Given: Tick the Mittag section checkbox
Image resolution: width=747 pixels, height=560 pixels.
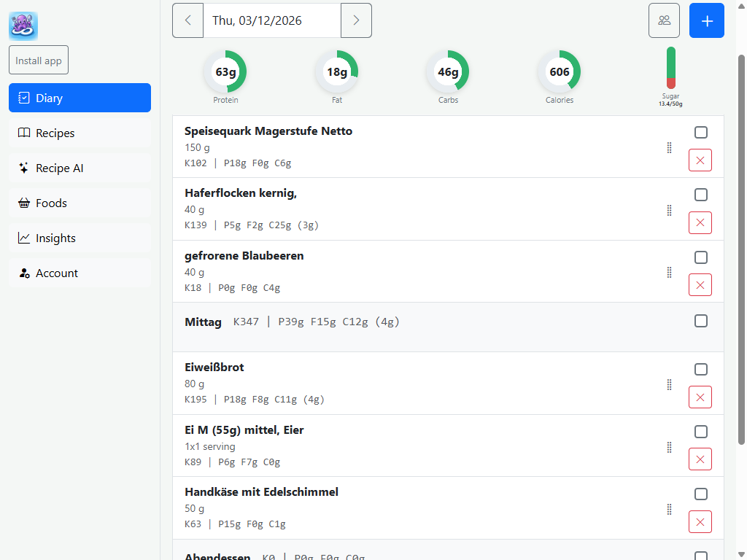Looking at the screenshot, I should (x=701, y=320).
